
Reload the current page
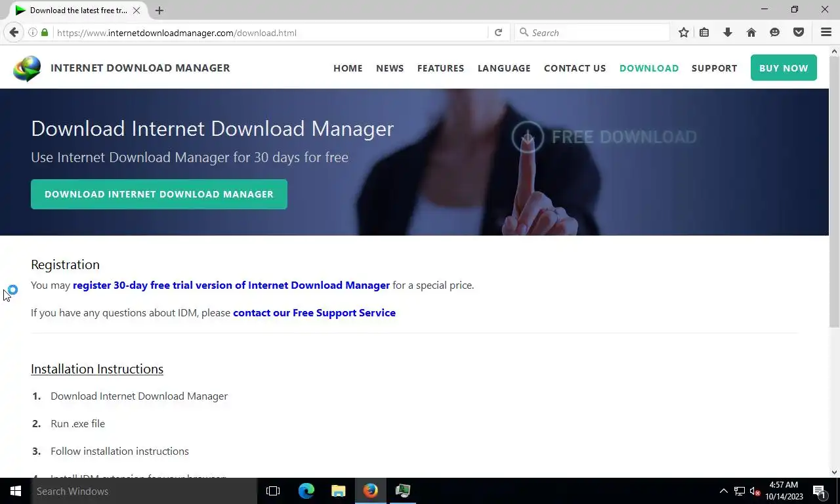click(498, 32)
